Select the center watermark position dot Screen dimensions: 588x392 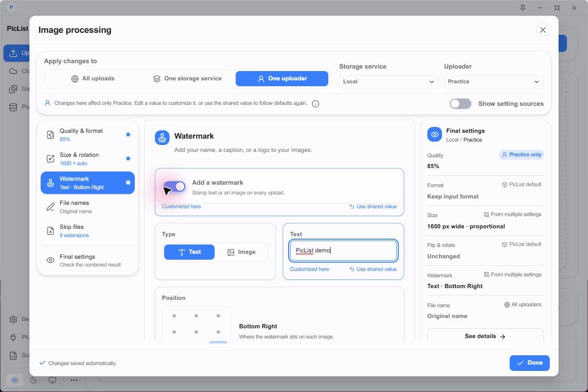click(196, 332)
